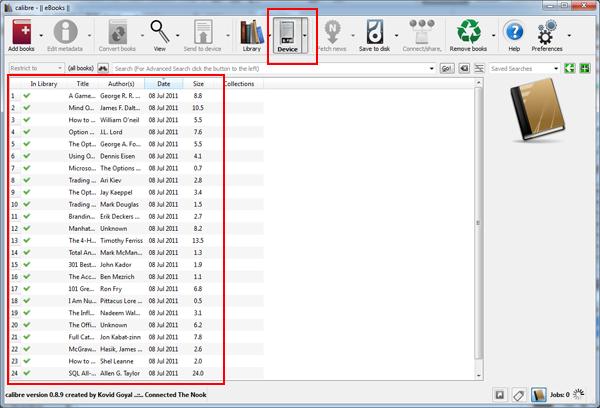Screen dimensions: 600x408
Task: Sort by the Date column header
Action: pyautogui.click(x=163, y=84)
